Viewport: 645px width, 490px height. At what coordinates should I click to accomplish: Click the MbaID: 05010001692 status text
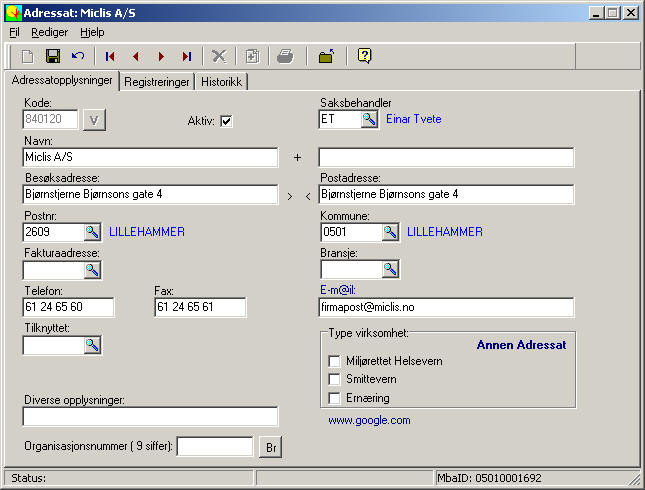click(489, 478)
